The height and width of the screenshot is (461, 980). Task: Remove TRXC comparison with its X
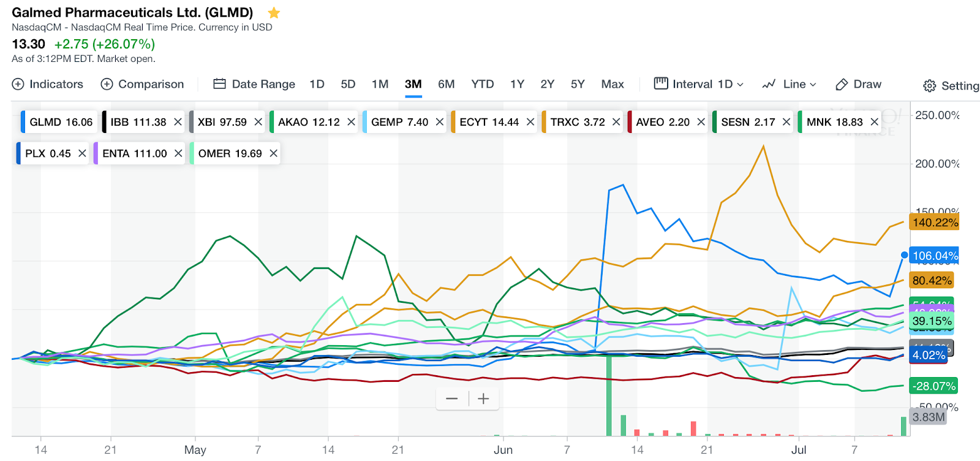coord(616,122)
